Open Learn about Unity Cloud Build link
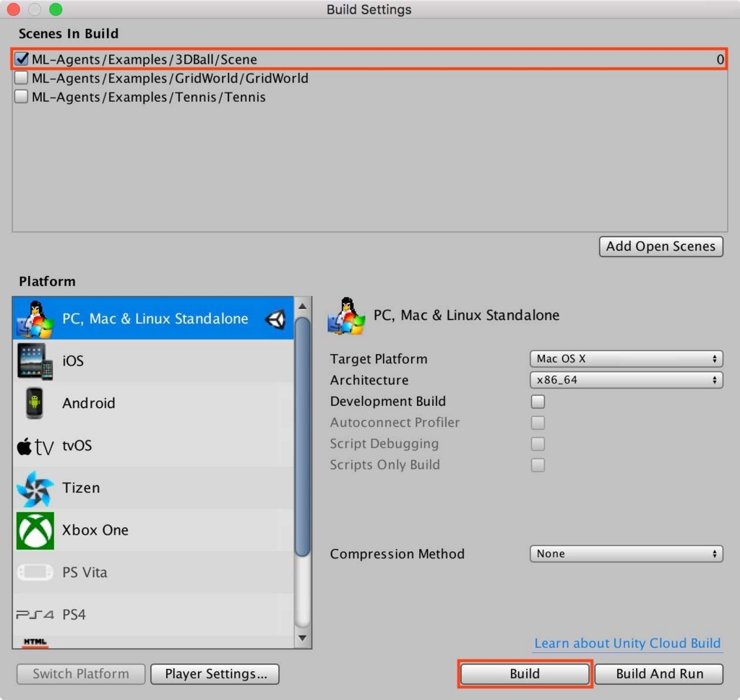Viewport: 740px width, 700px height. tap(627, 644)
